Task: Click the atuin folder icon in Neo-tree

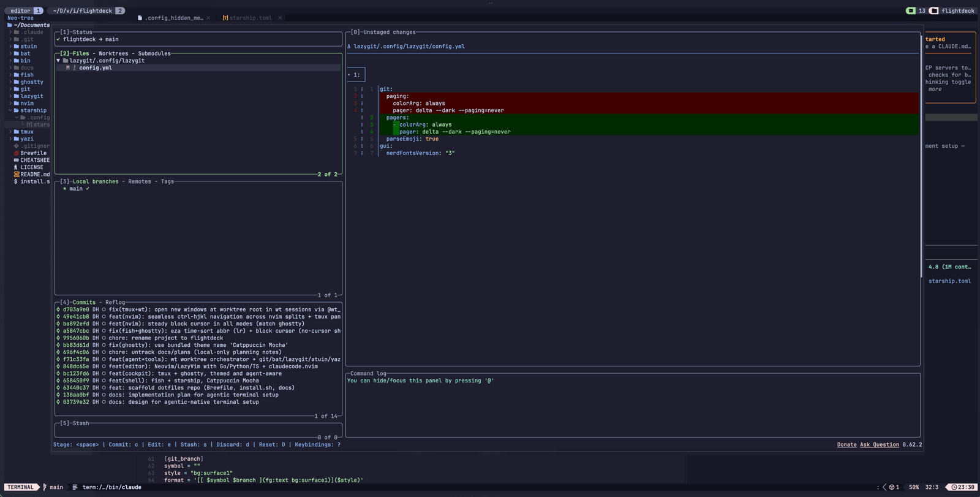Action: click(x=17, y=47)
